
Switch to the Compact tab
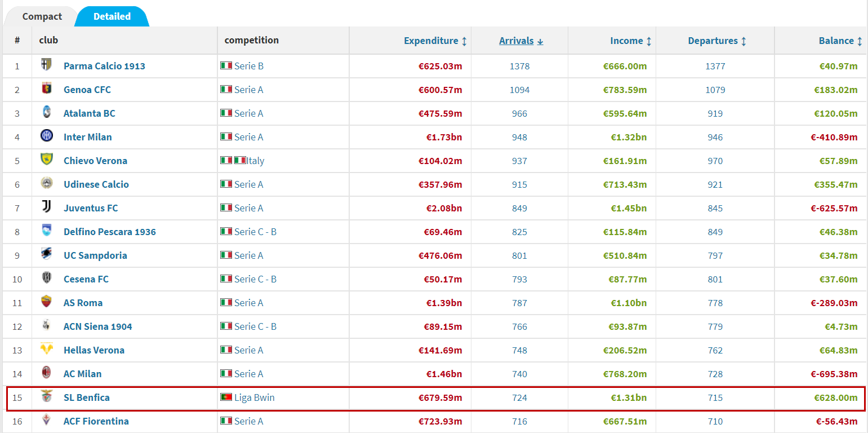pos(42,16)
